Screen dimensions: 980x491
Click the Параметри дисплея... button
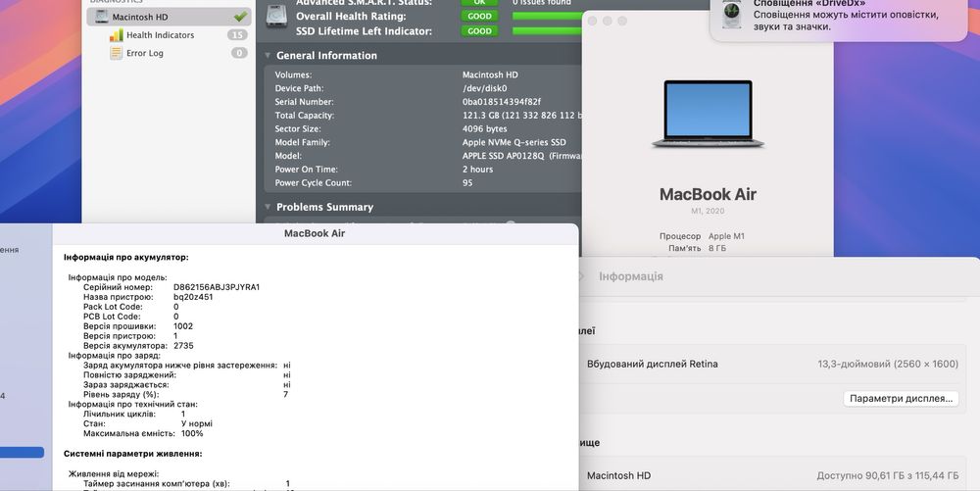tap(901, 399)
